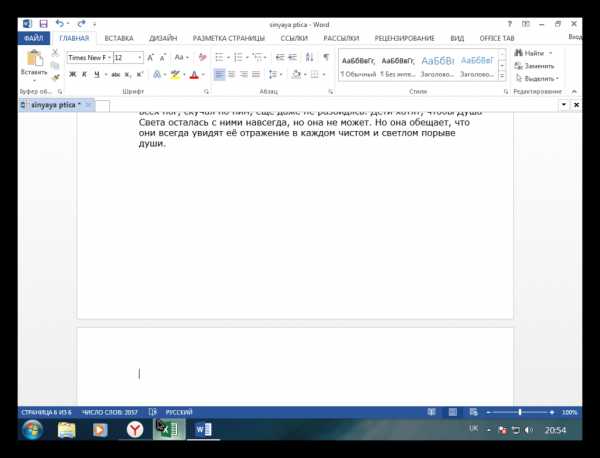
Task: Toggle the show paragraph marks (¶) button
Action: point(326,57)
